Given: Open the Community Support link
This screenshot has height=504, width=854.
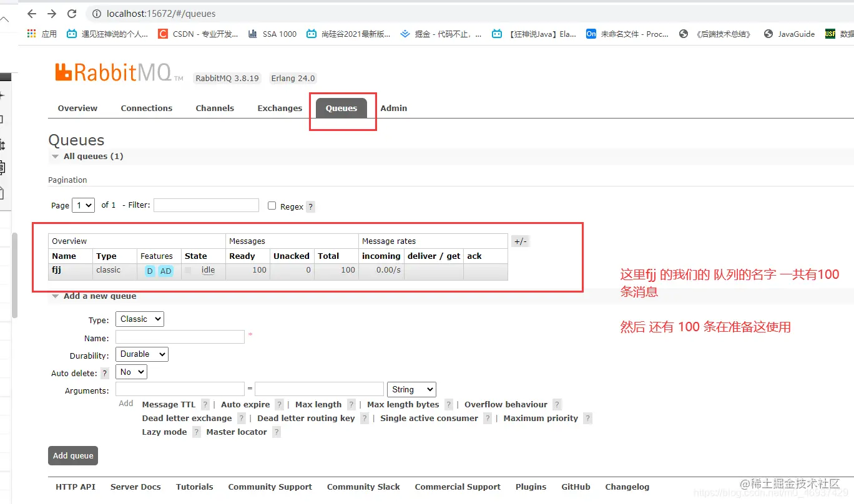Looking at the screenshot, I should [x=270, y=487].
